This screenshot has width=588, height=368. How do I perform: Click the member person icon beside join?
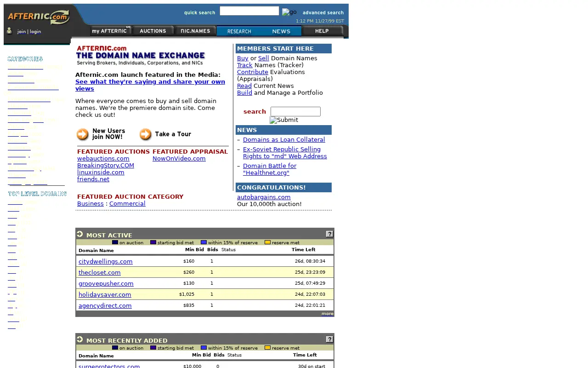(9, 31)
